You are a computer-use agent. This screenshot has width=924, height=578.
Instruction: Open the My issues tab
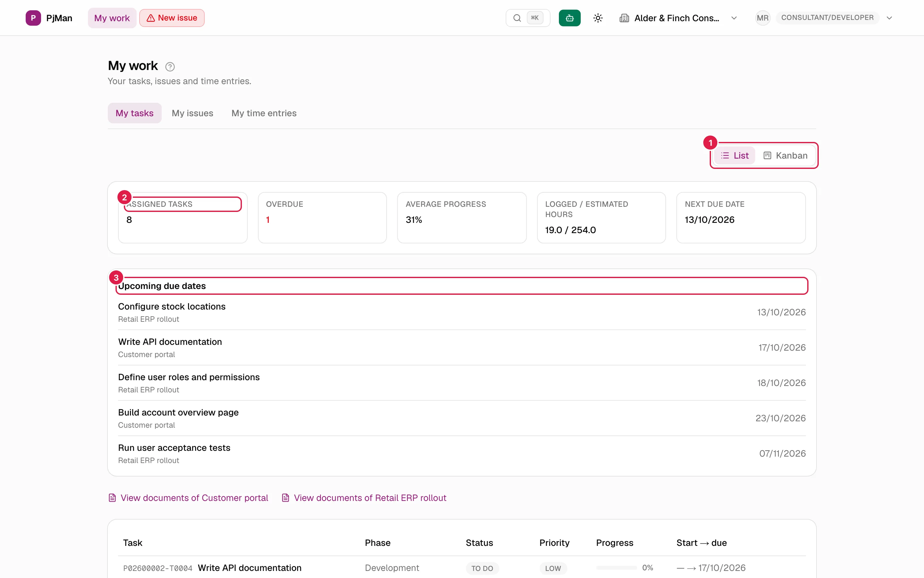pos(193,113)
